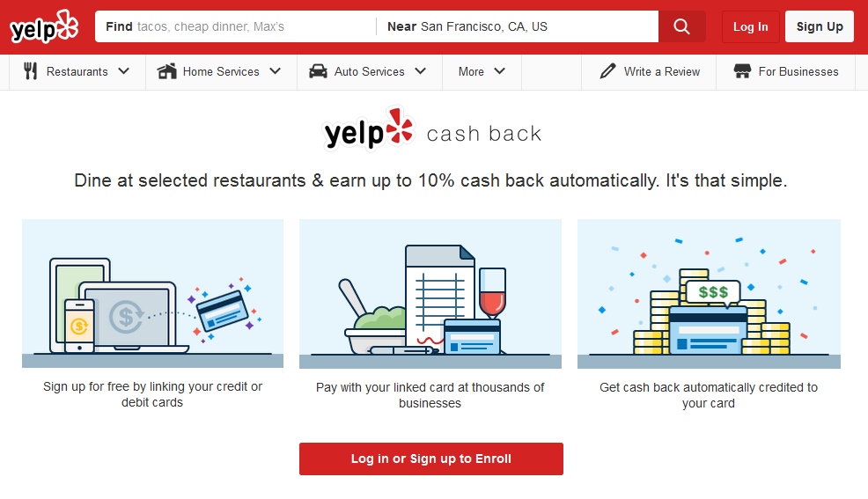Screen dimensions: 868x499
Task: Expand the Auto Services dropdown chevron
Action: point(420,71)
